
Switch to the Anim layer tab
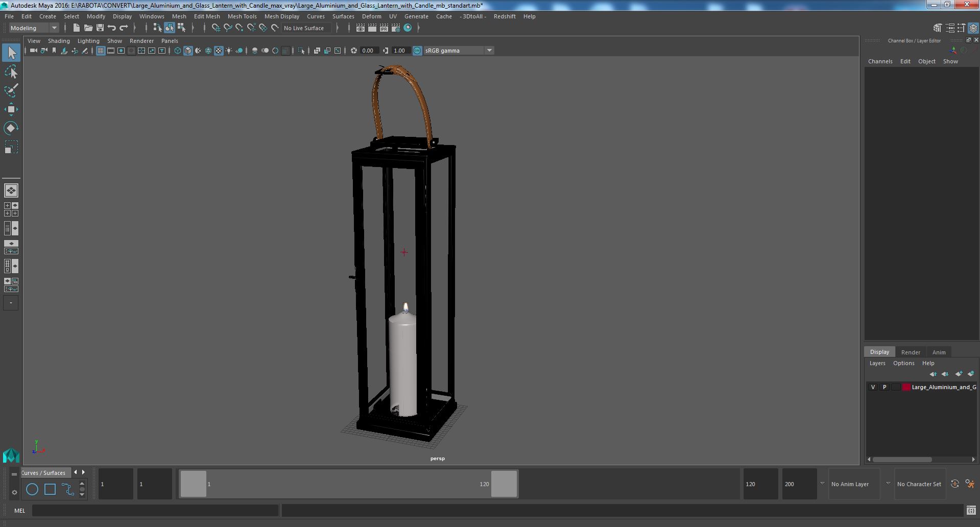(x=939, y=352)
